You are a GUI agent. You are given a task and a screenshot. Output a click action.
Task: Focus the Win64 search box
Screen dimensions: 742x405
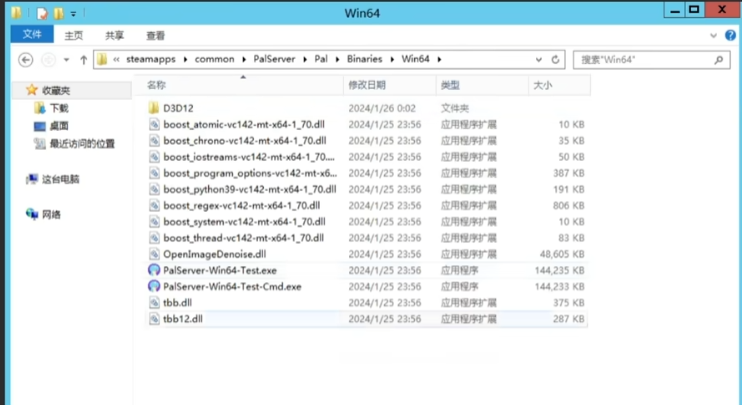[x=652, y=60]
